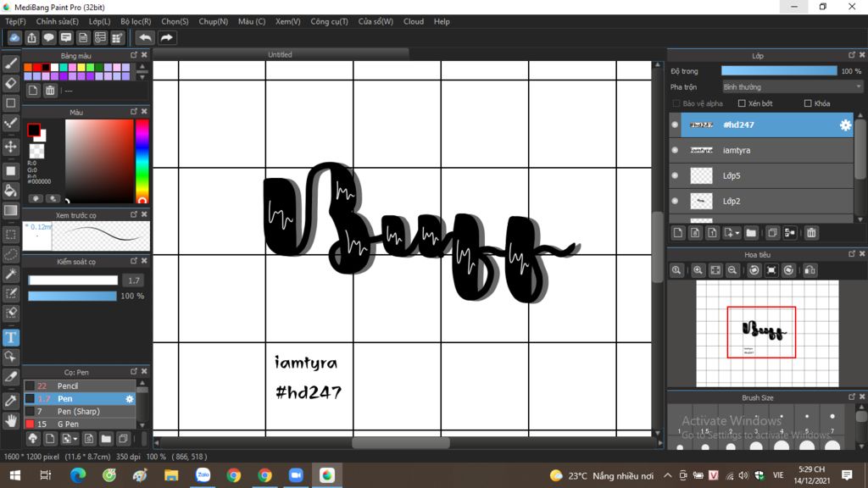The height and width of the screenshot is (488, 868).
Task: Pop out the Kiểm soát cọ panel
Action: click(x=133, y=261)
